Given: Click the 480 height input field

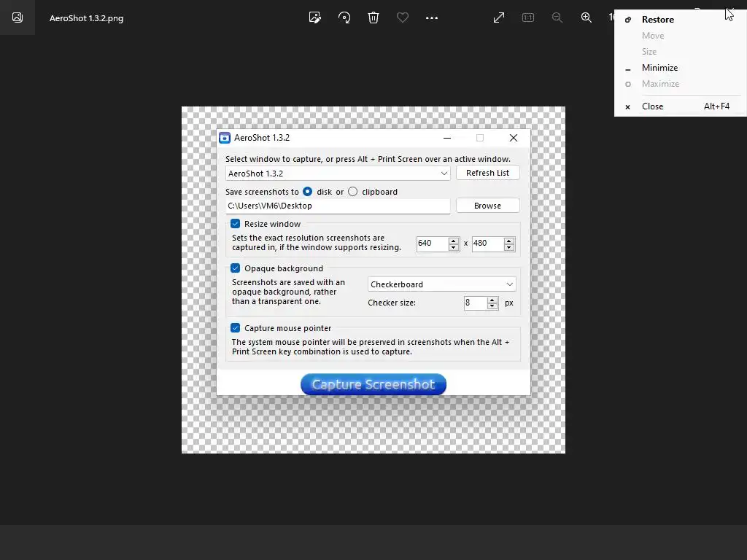Looking at the screenshot, I should coord(488,244).
